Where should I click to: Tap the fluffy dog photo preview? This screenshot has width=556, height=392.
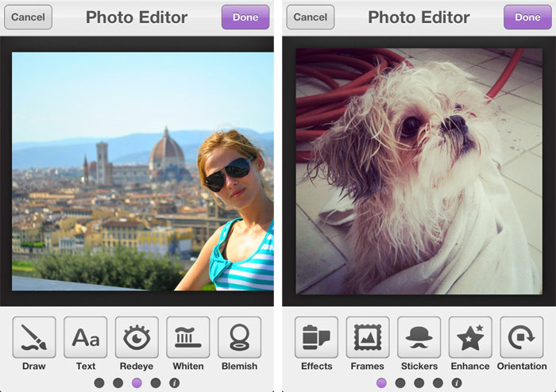419,171
